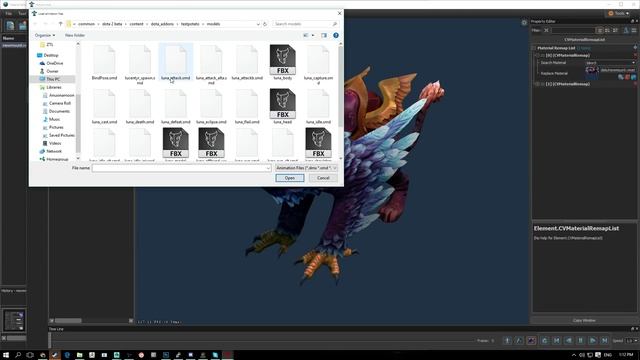640x360 pixels.
Task: Select the luna_cast.smd file
Action: (104, 106)
